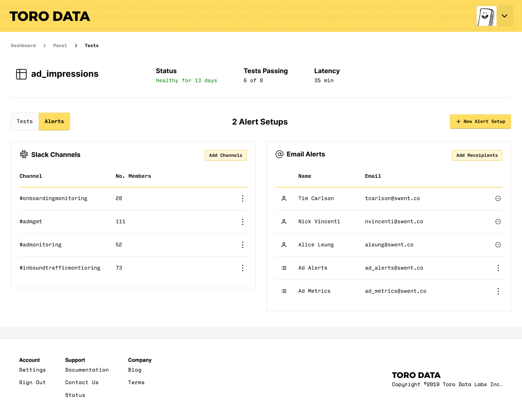The height and width of the screenshot is (420, 522).
Task: Click the nvincenti@swent.co email
Action: click(x=394, y=222)
